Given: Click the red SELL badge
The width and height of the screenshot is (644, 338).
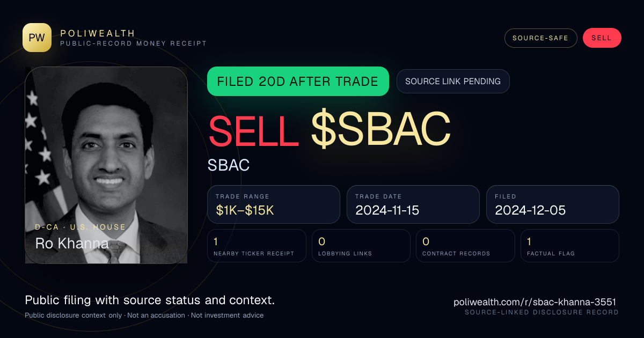Looking at the screenshot, I should tap(602, 38).
